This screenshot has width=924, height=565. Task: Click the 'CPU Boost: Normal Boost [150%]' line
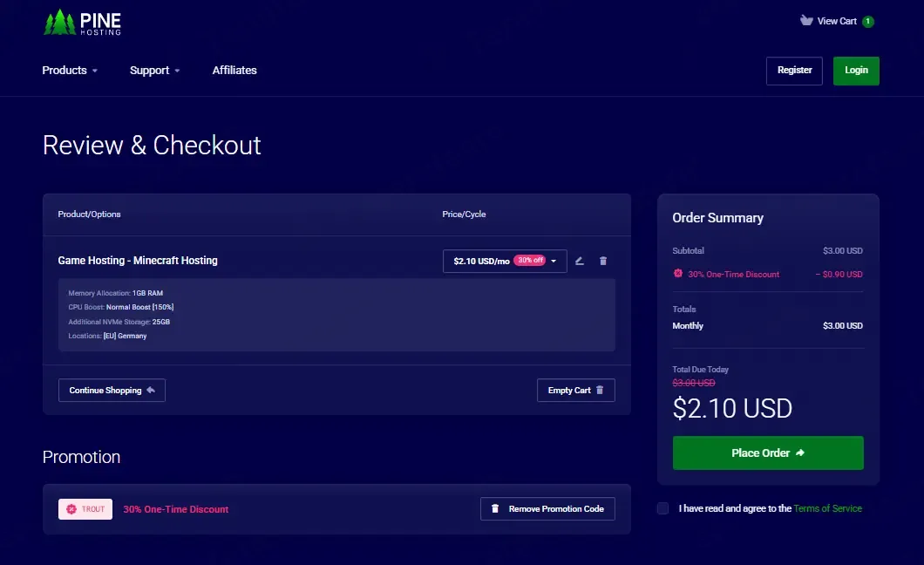[121, 307]
